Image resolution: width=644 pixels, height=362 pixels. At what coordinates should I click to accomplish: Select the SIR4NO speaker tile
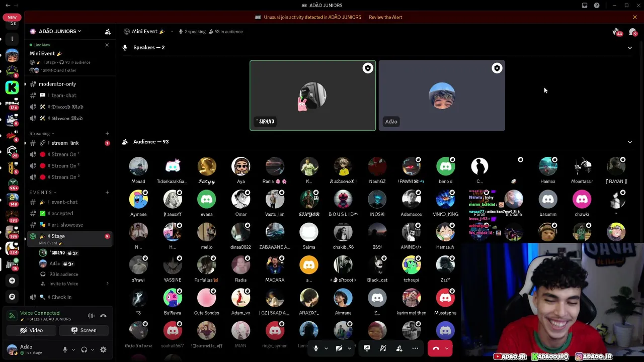[x=313, y=96]
